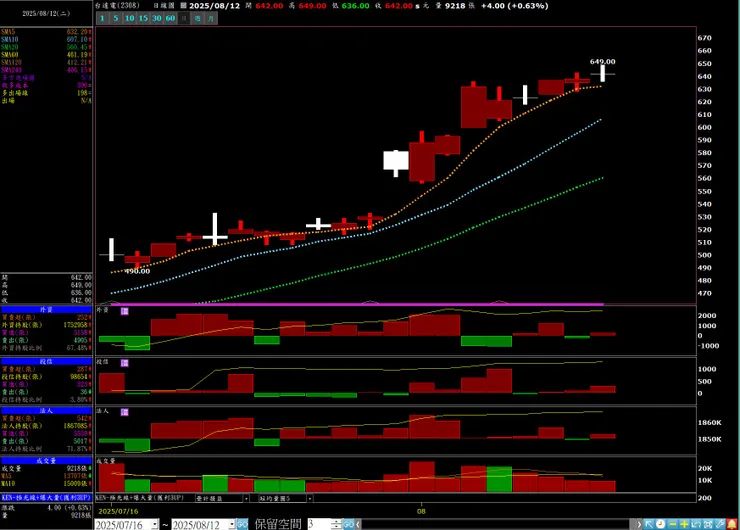Viewport: 740px width, 530px height.
Task: Click the 490.00 low price label on chart
Action: click(x=137, y=271)
